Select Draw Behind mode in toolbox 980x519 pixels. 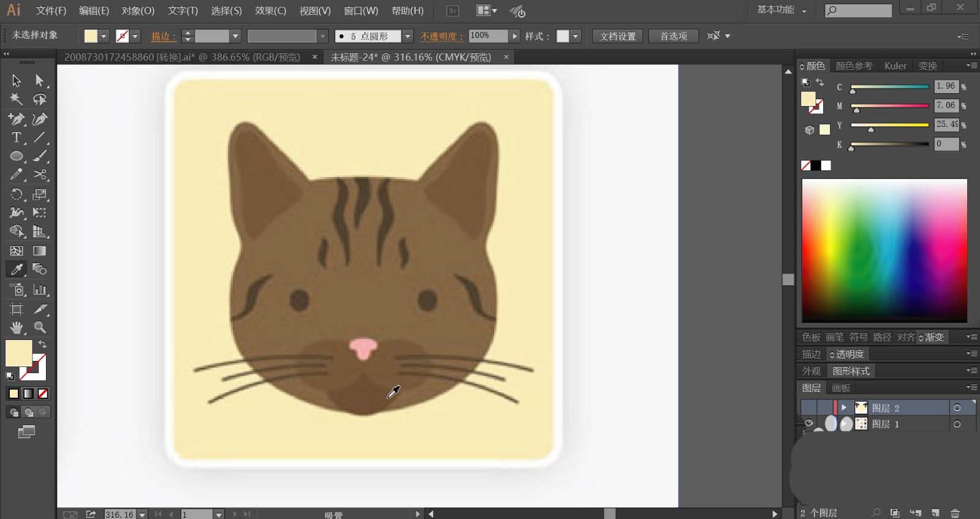(28, 412)
